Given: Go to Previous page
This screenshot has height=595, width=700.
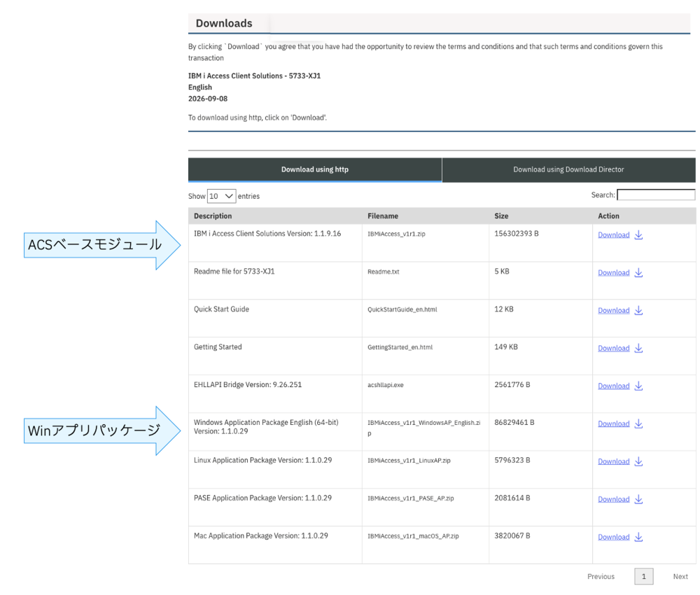Looking at the screenshot, I should pos(601,577).
